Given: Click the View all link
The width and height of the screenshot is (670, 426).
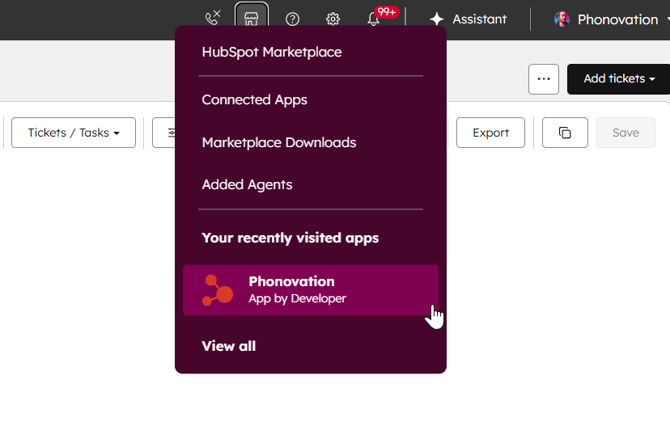Looking at the screenshot, I should tap(229, 346).
